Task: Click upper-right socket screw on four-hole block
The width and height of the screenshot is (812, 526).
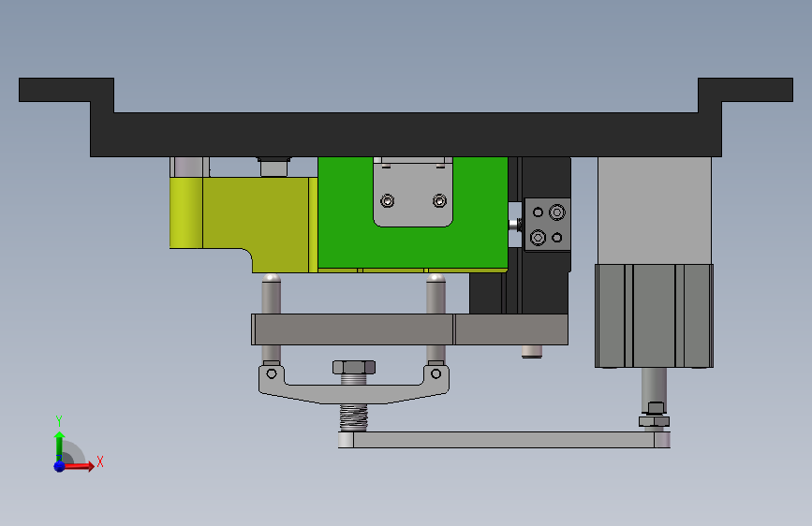Action: click(557, 212)
